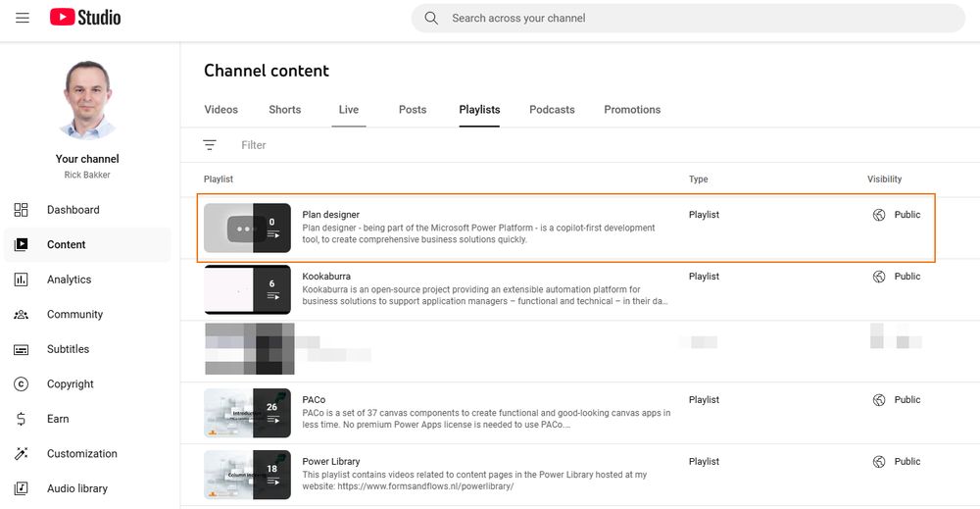Click the PACo playlist description text
Image resolution: width=980 pixels, height=509 pixels.
(486, 419)
